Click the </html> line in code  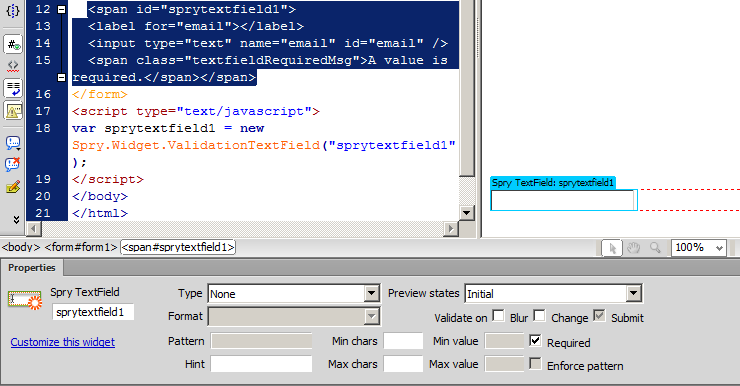pos(100,213)
